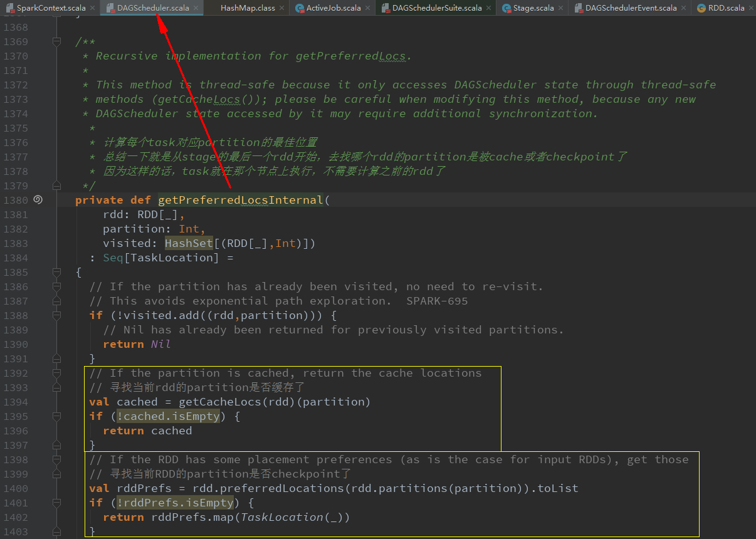Image resolution: width=756 pixels, height=539 pixels.
Task: Collapse the if block fold at line 1401
Action: point(57,503)
